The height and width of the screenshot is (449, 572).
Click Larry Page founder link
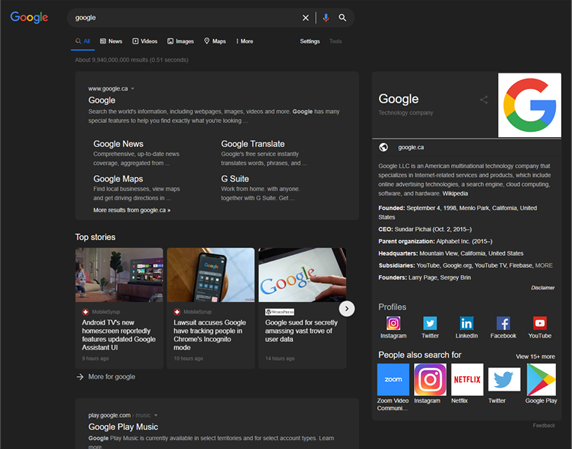423,278
